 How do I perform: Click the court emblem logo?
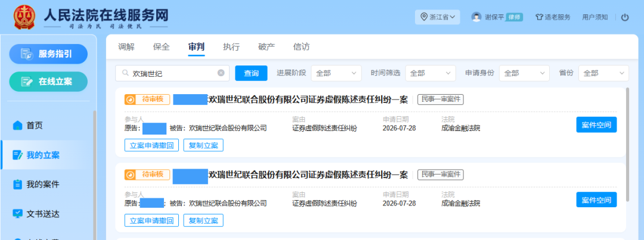pyautogui.click(x=25, y=18)
